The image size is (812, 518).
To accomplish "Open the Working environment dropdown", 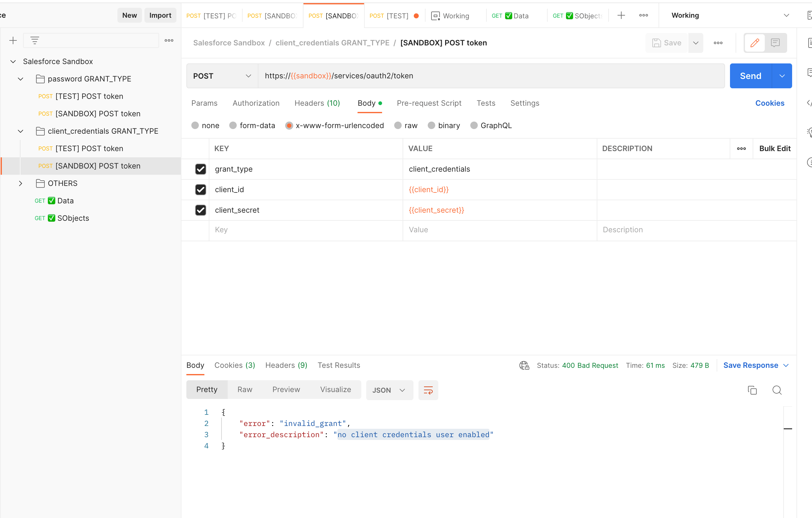I will pyautogui.click(x=786, y=15).
